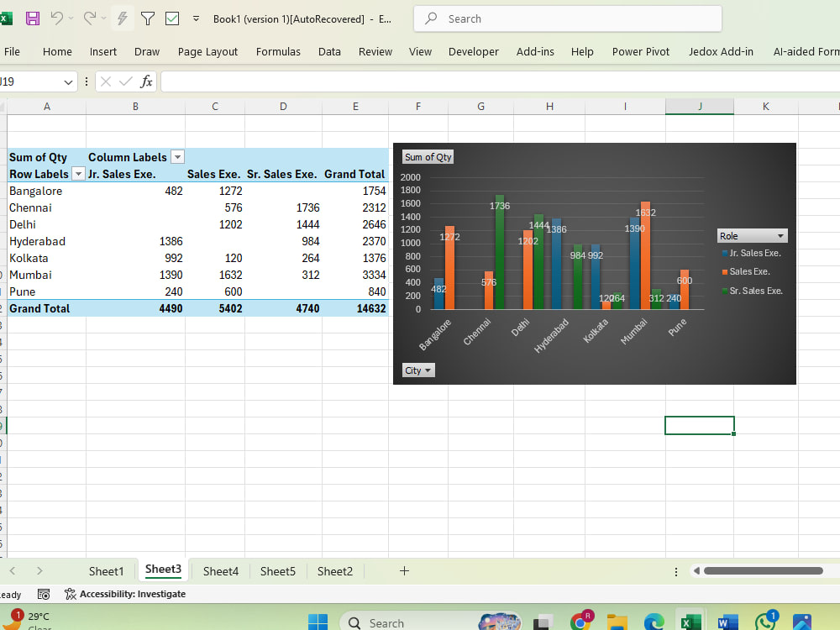Click Accessibility: Investigate in the status bar

coord(125,594)
